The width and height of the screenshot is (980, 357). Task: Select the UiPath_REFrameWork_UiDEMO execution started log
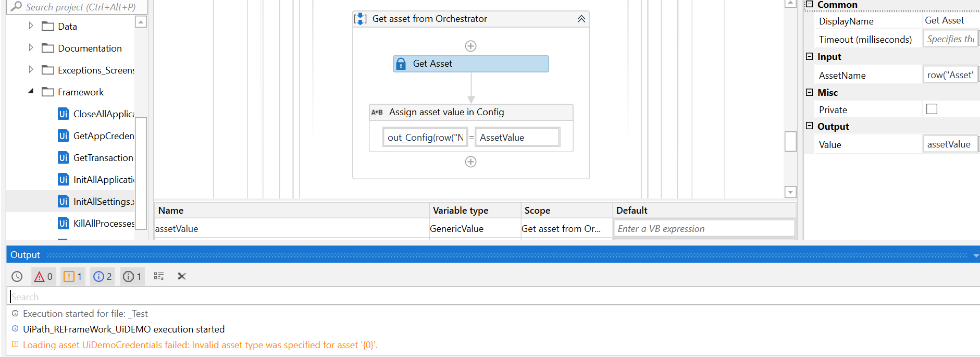coord(123,329)
